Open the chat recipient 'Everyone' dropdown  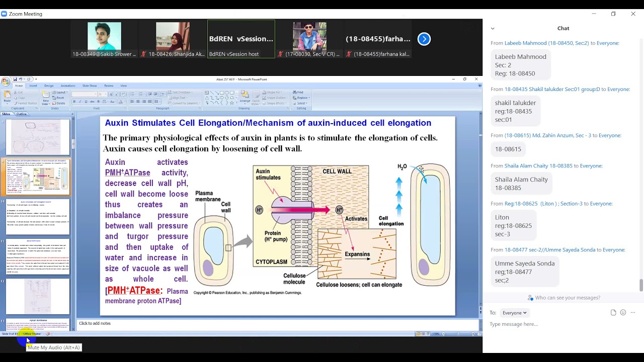(x=515, y=313)
